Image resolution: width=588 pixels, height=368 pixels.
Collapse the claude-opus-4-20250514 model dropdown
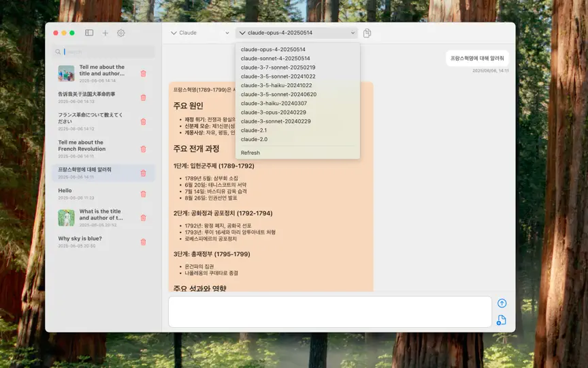(297, 33)
